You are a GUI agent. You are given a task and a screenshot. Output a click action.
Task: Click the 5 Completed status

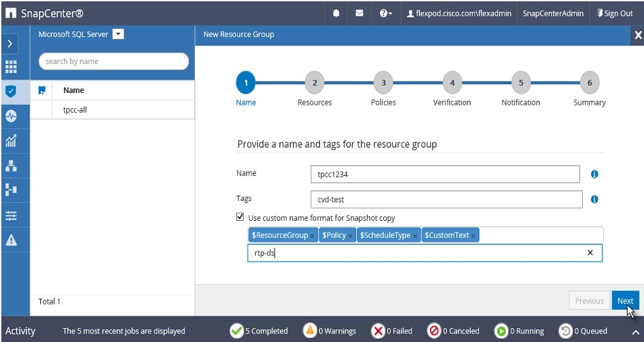pyautogui.click(x=259, y=331)
